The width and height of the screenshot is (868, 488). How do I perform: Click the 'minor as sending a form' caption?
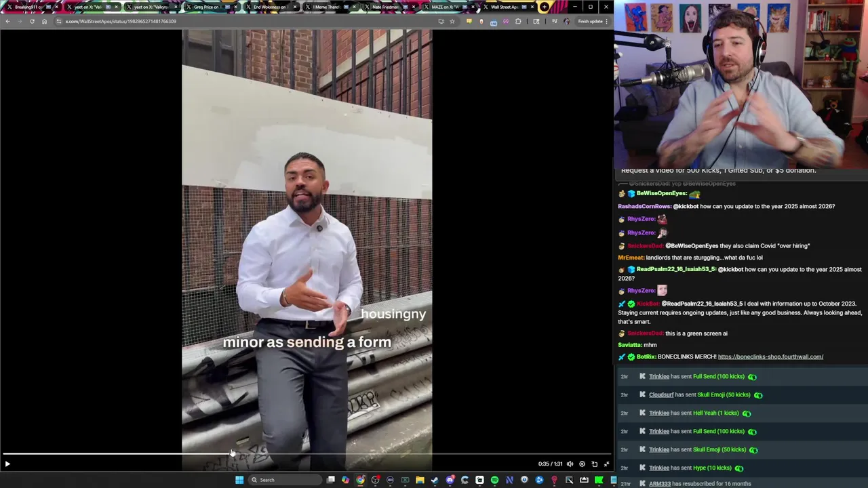[307, 342]
